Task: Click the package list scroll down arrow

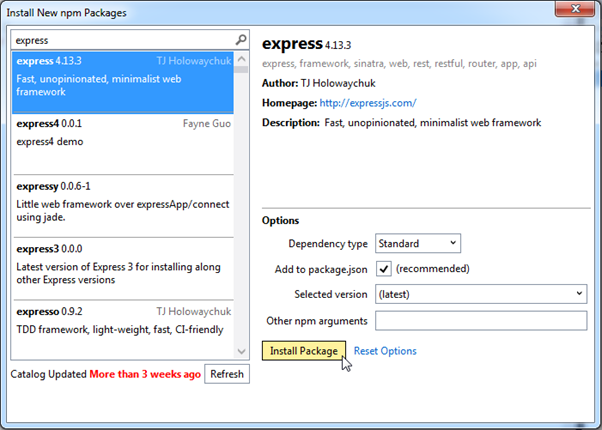Action: [x=240, y=351]
